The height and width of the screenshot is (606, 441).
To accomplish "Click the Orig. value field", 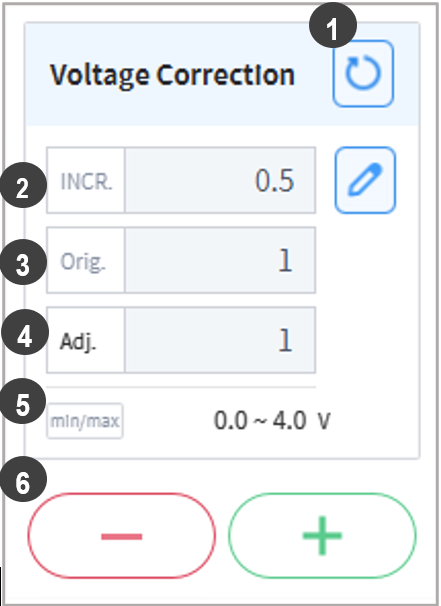I will click(220, 260).
